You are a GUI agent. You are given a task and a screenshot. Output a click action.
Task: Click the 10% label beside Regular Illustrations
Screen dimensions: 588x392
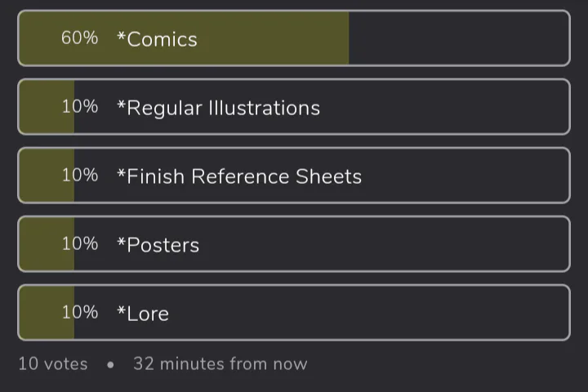tap(79, 107)
